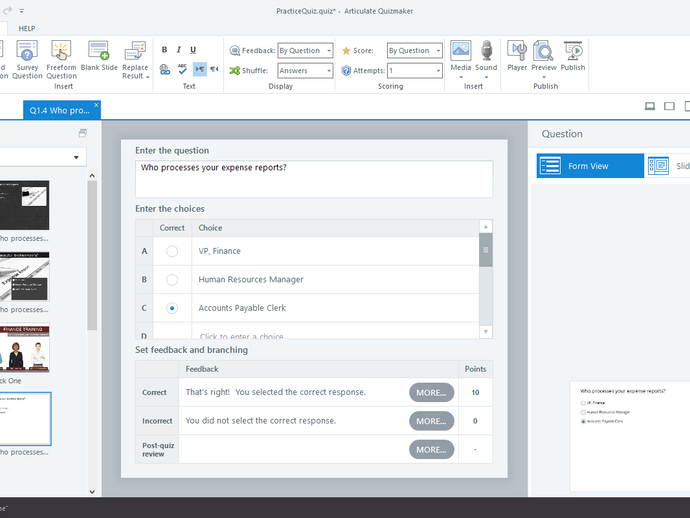Click the choices list scrollbar thumb
Screen dimensions: 690x518
tap(486, 250)
